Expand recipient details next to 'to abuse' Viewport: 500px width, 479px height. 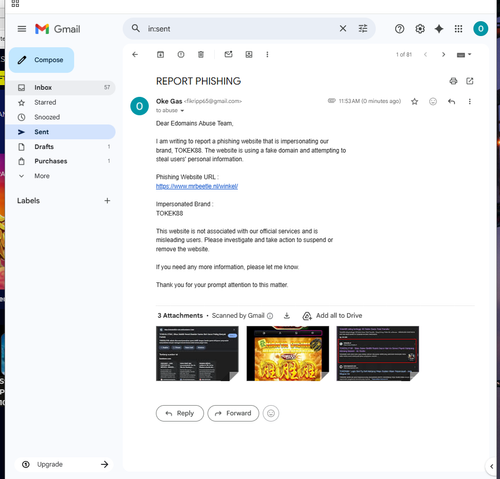click(x=182, y=111)
